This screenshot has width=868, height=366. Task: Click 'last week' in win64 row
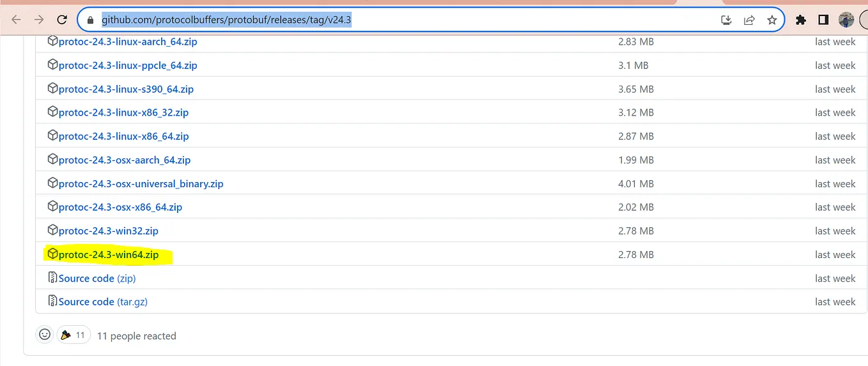(x=835, y=254)
